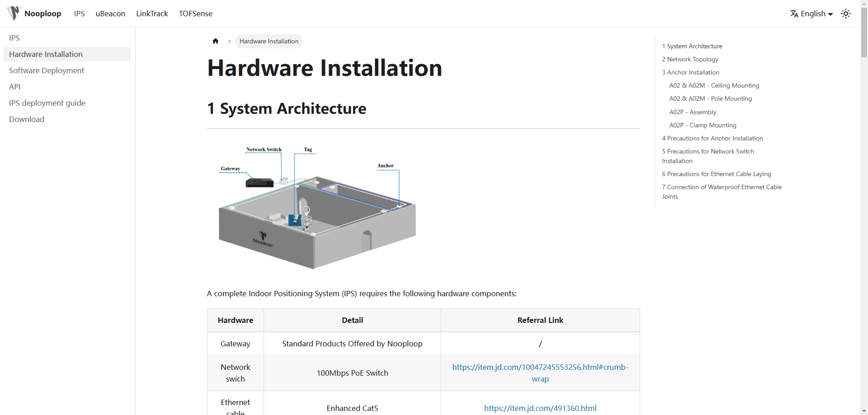Click the language translate icon

click(x=794, y=14)
